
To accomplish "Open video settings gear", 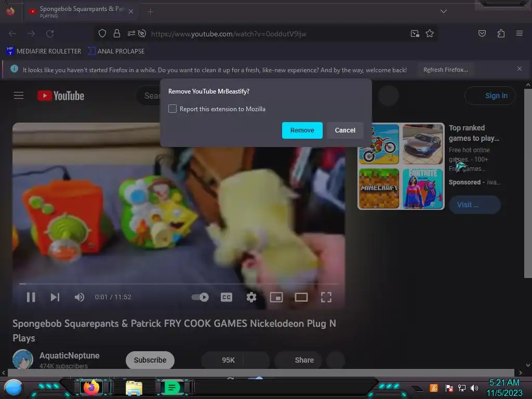I will coord(251,297).
